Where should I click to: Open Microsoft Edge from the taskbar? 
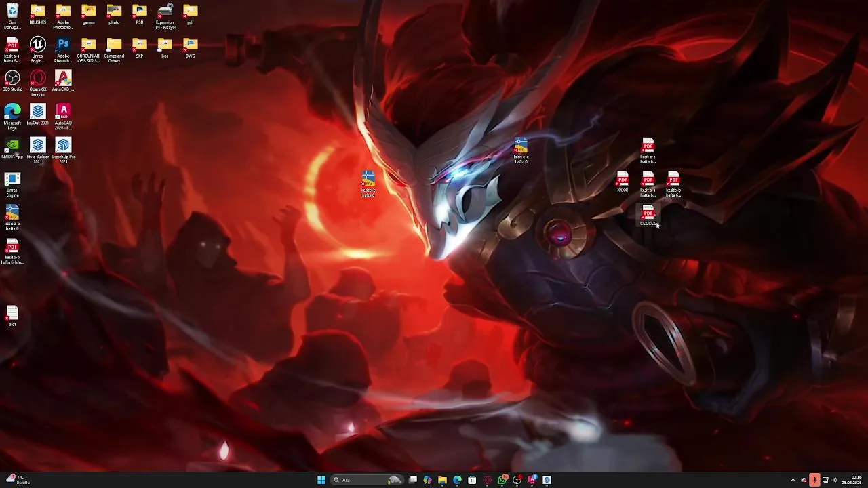457,480
